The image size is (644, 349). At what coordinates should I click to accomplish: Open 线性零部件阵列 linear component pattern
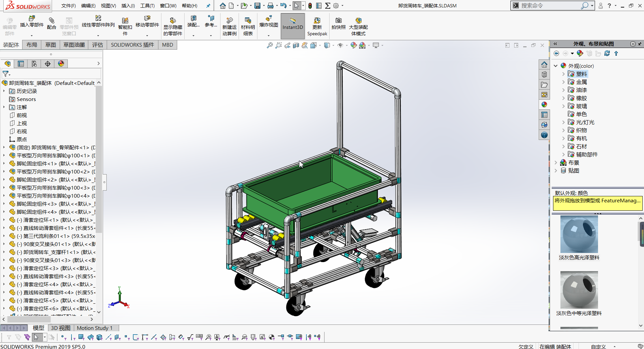pyautogui.click(x=98, y=22)
